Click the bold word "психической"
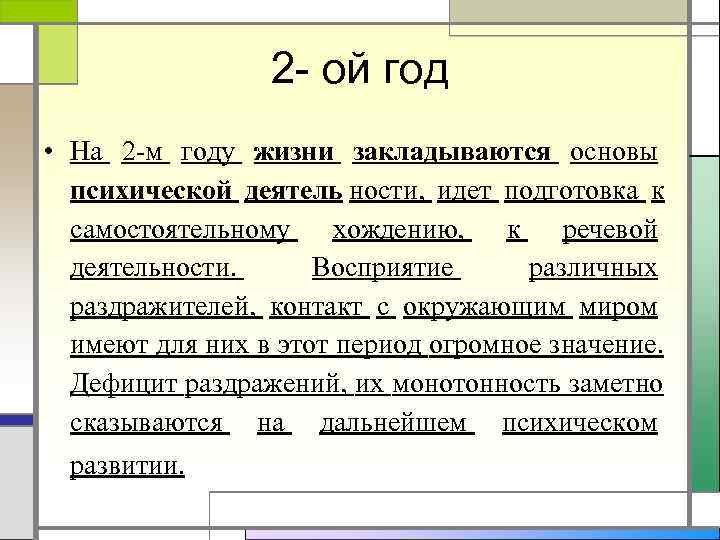The width and height of the screenshot is (720, 540). point(151,192)
